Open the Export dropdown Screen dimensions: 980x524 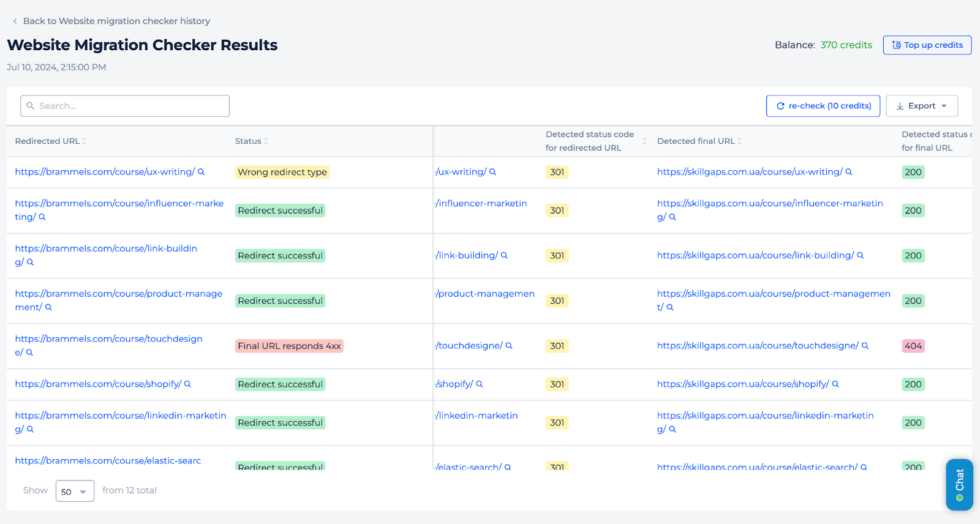pos(922,106)
